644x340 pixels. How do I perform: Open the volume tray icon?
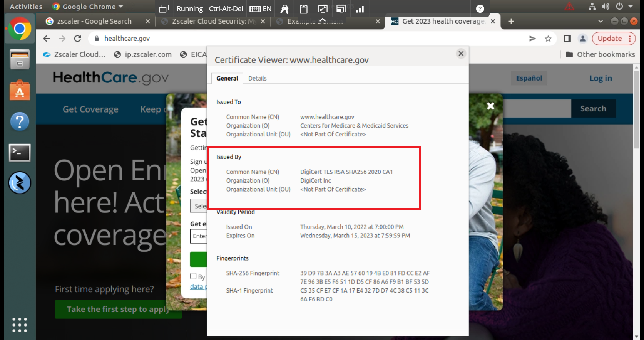coord(606,7)
